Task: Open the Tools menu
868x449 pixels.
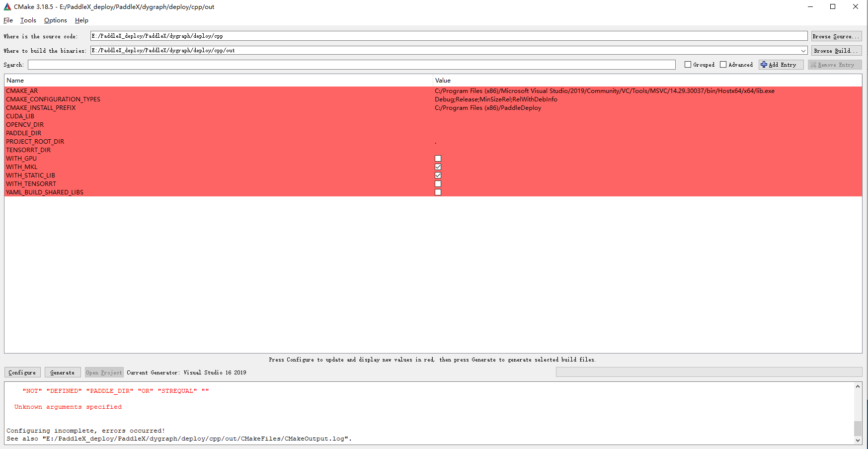Action: pos(28,20)
